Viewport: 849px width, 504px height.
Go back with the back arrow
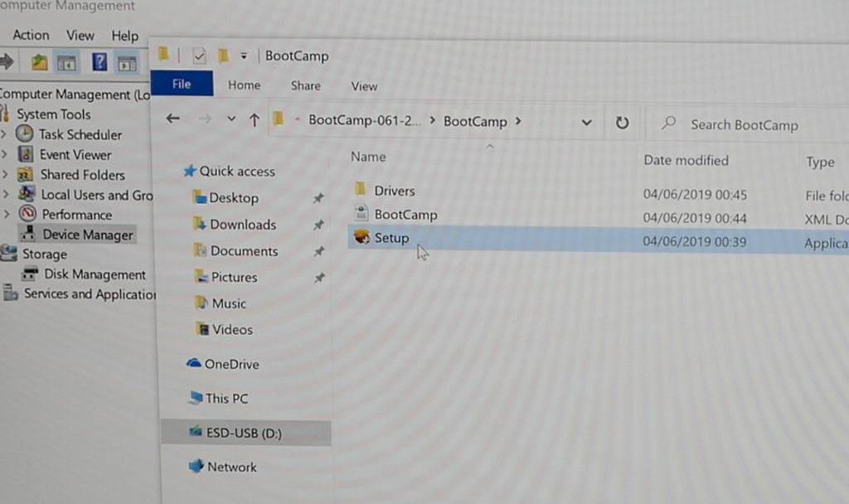coord(172,118)
